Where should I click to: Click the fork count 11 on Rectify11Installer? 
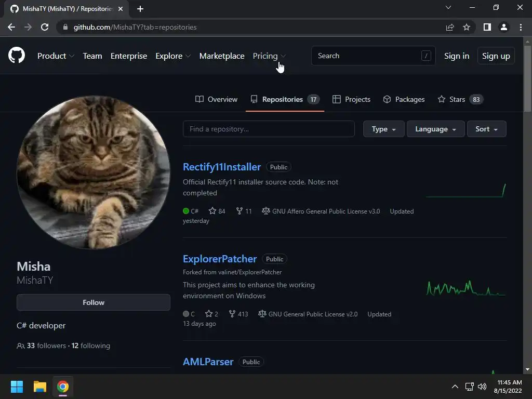pos(244,211)
